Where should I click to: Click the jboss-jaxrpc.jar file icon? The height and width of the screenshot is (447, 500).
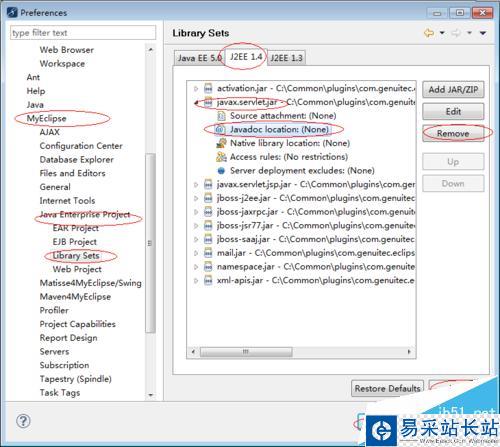(208, 212)
